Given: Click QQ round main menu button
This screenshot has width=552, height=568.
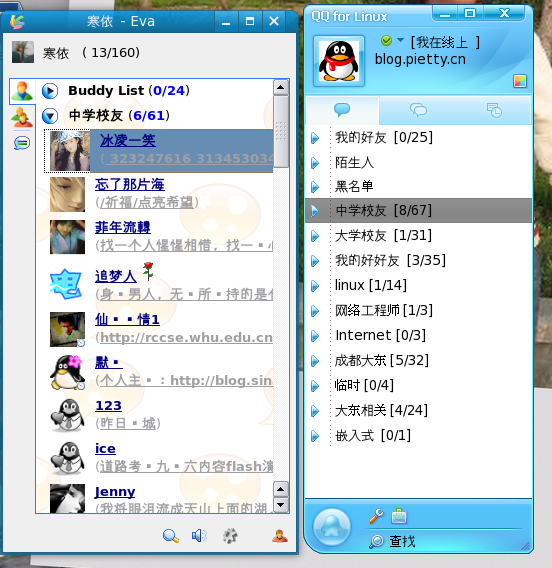Looking at the screenshot, I should pyautogui.click(x=331, y=527).
